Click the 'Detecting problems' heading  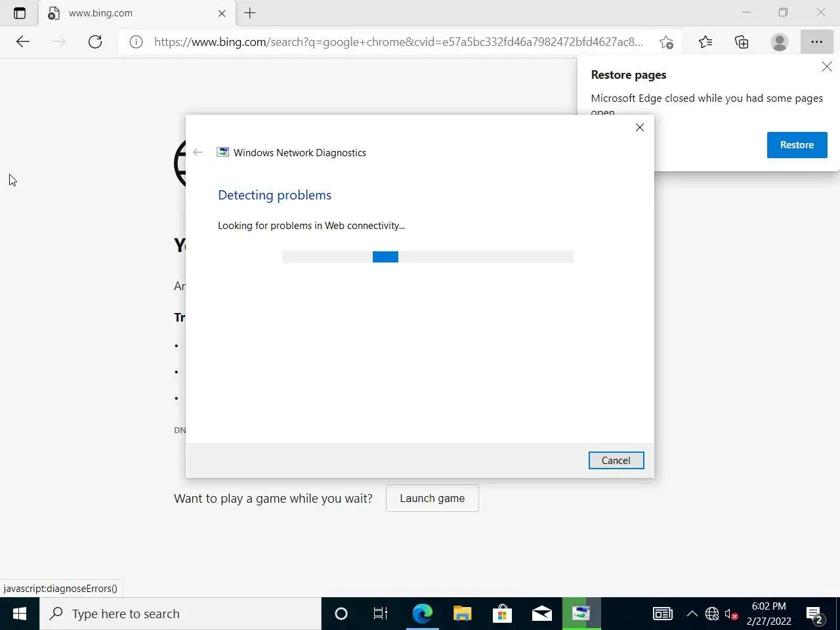pos(274,195)
